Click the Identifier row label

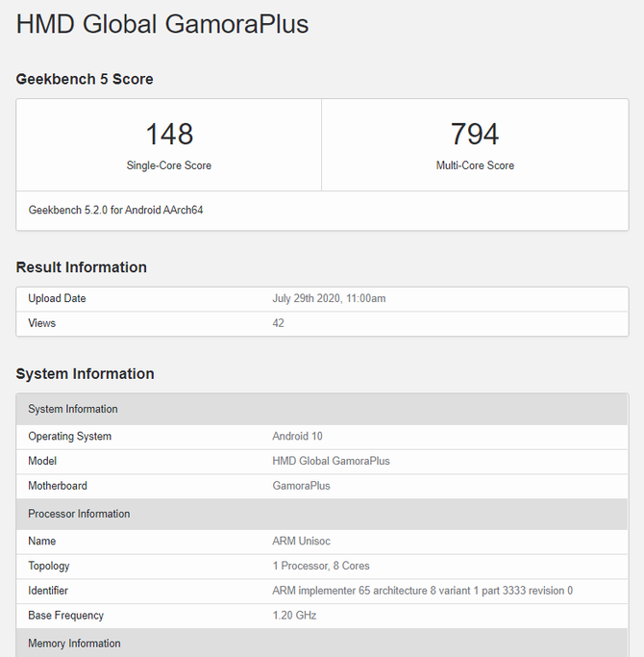pos(48,591)
